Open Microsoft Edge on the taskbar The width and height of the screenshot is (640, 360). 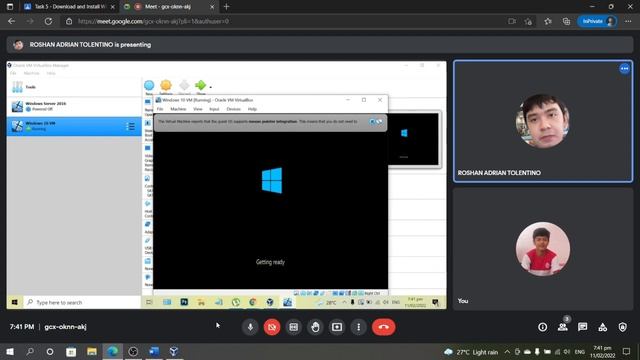(x=113, y=351)
